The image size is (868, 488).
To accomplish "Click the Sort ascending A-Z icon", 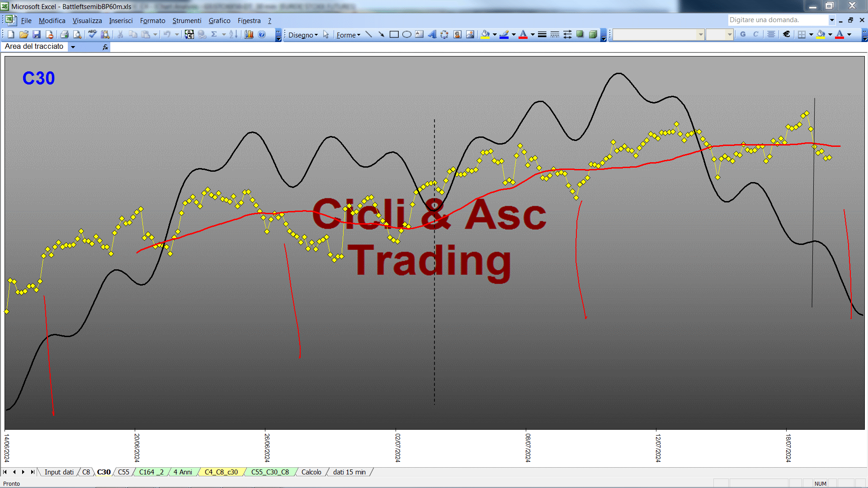I will (233, 35).
